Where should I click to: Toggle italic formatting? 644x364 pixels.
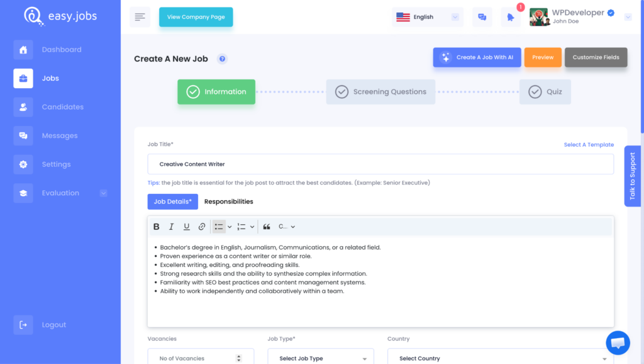point(171,227)
